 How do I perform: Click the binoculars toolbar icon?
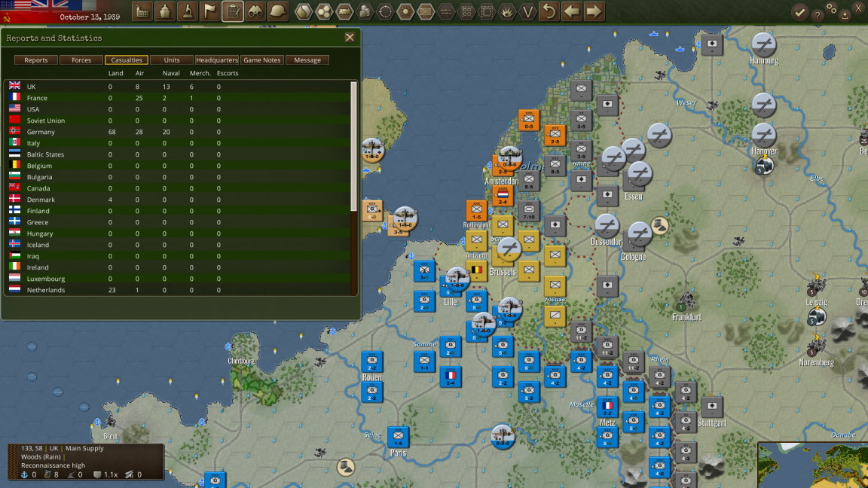click(x=255, y=11)
